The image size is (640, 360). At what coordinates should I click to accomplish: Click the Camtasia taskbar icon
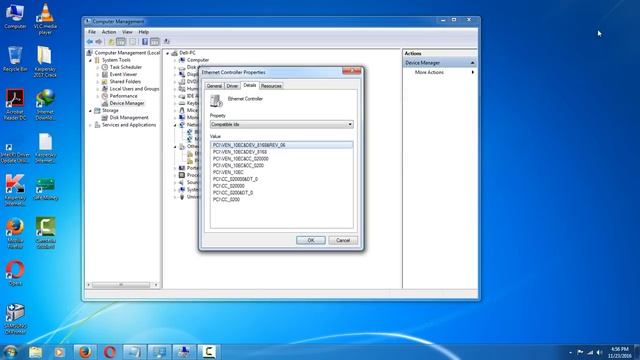[209, 352]
